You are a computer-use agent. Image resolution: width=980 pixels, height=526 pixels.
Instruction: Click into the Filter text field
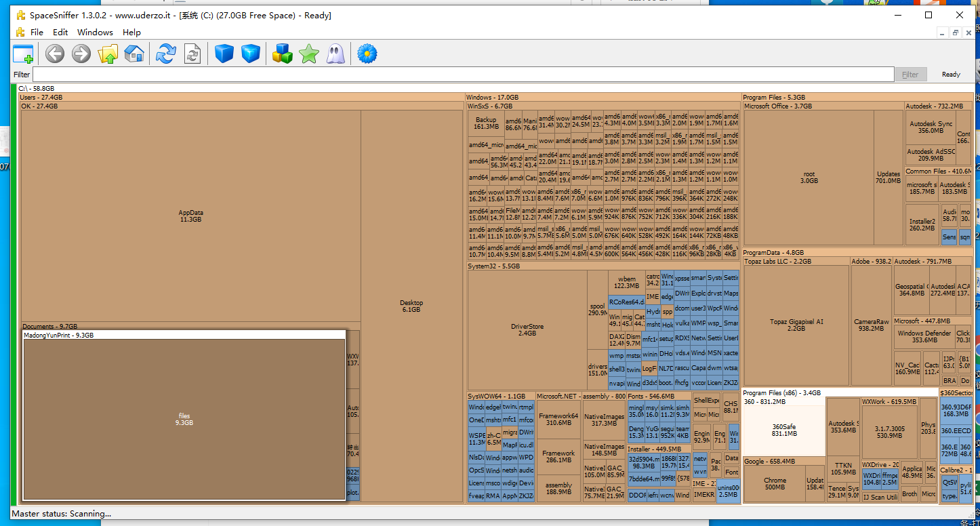tap(463, 75)
